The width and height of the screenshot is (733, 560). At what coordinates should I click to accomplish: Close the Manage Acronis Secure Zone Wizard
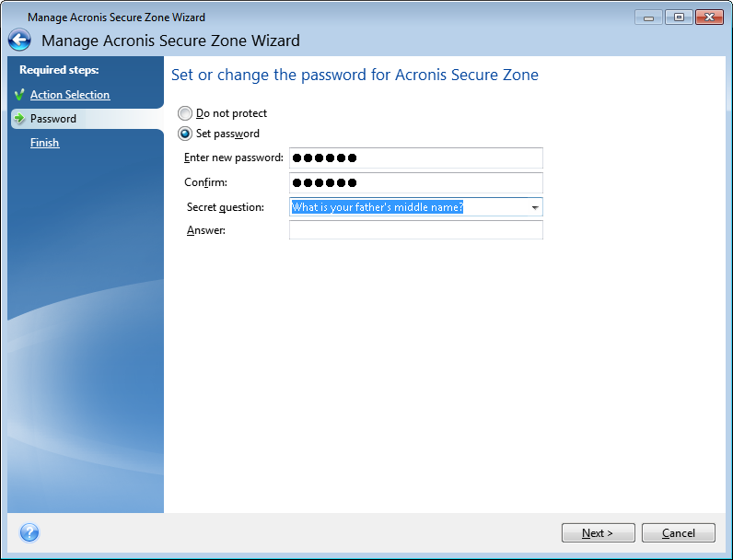709,17
